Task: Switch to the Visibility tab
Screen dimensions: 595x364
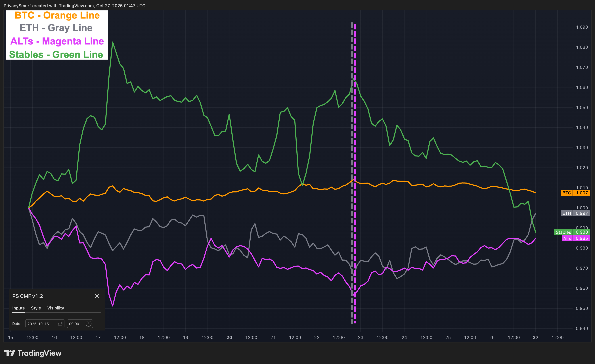Action: pyautogui.click(x=56, y=308)
